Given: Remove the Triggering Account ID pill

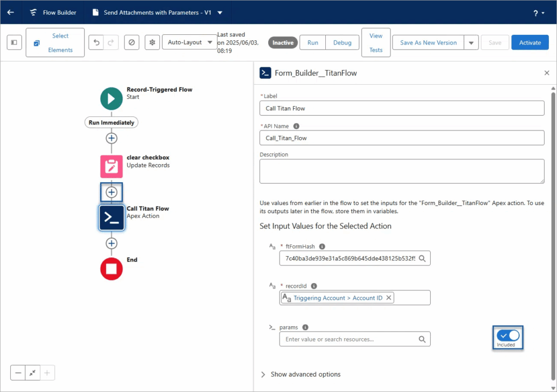Looking at the screenshot, I should coord(389,298).
